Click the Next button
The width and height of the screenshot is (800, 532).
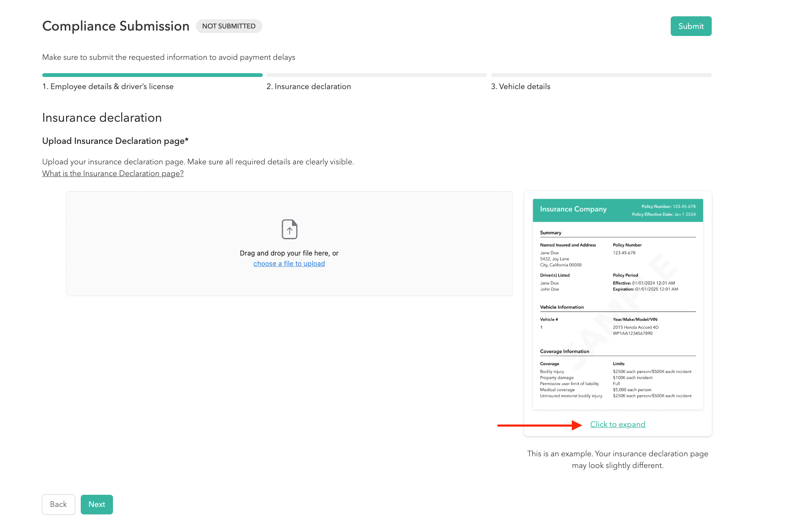(x=97, y=504)
